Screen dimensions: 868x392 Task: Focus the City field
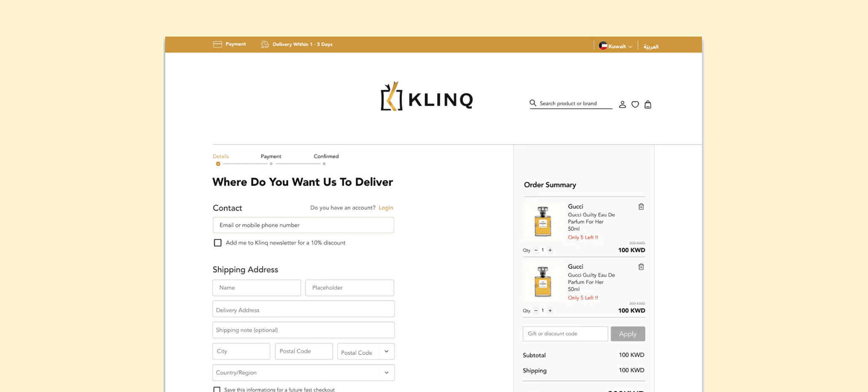click(x=241, y=351)
